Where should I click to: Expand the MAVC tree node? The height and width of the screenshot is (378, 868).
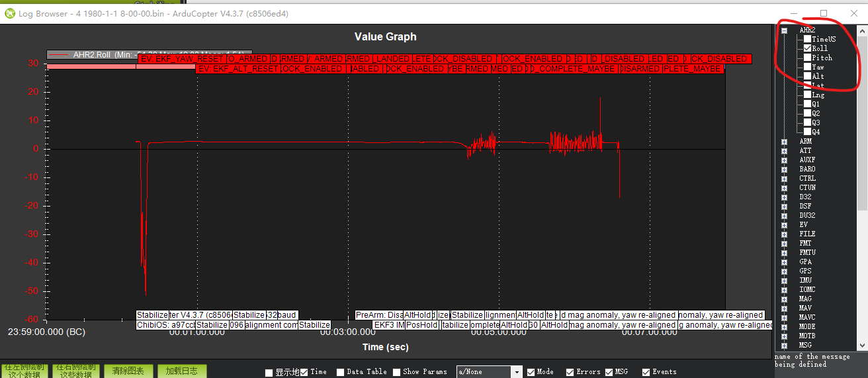(784, 317)
